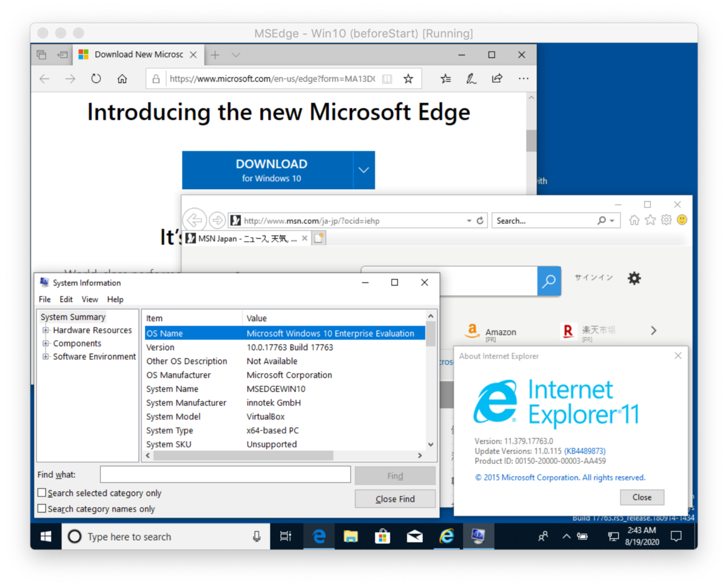Click Internet Explorer forward button
The height and width of the screenshot is (587, 728).
pyautogui.click(x=217, y=220)
